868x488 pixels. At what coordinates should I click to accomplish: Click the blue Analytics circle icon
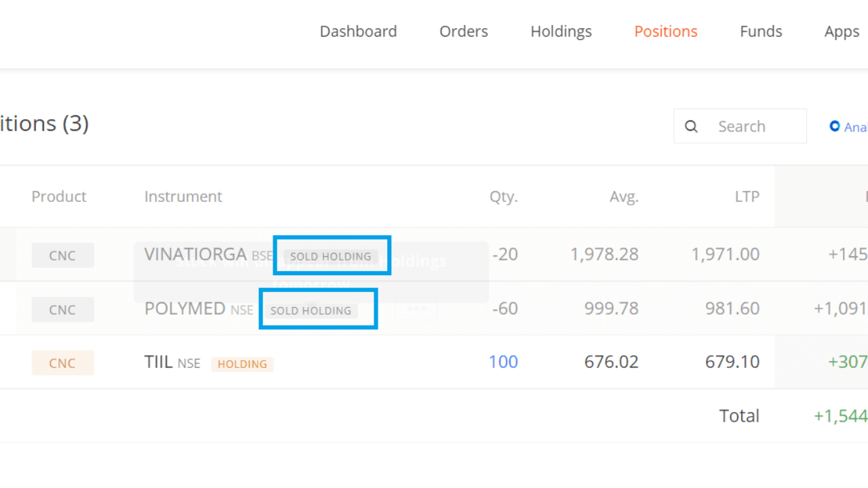835,126
